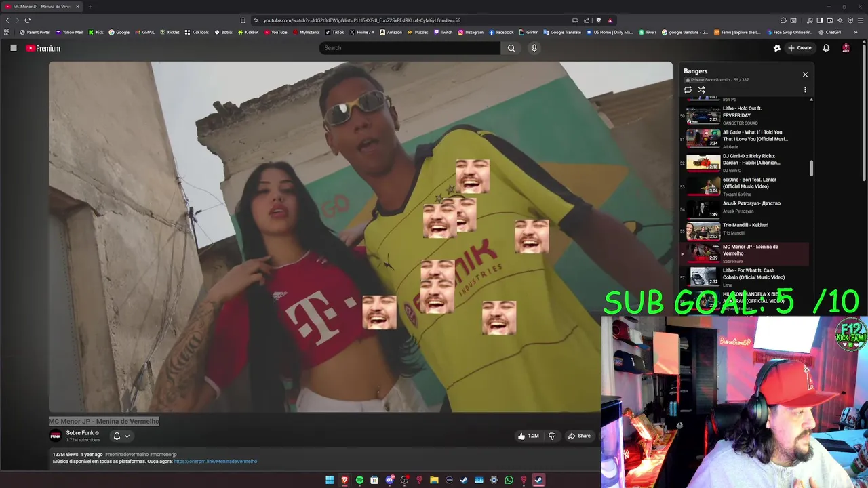Viewport: 868px width, 488px height.
Task: Open WhatsApp from the taskbar
Action: click(509, 480)
